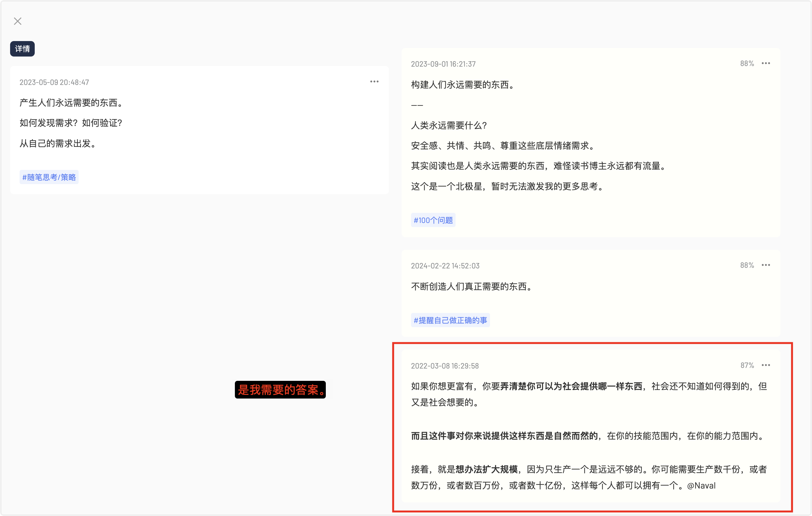
Task: Click 88% similarity on 2024-02-22 memo
Action: 747,265
